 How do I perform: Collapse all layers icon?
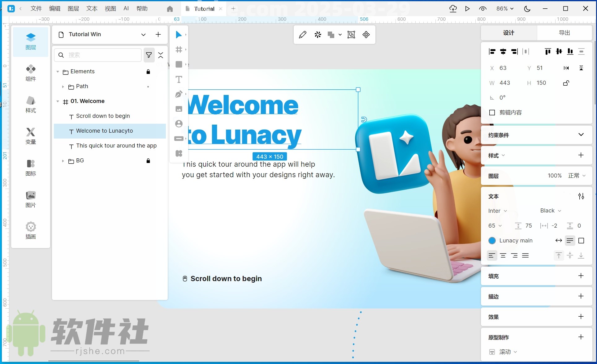(x=161, y=55)
